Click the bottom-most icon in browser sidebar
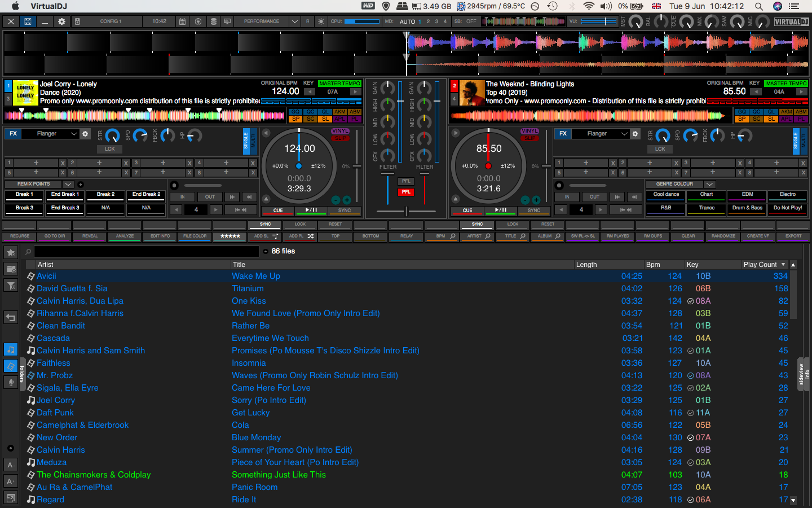The width and height of the screenshot is (812, 508). click(11, 498)
